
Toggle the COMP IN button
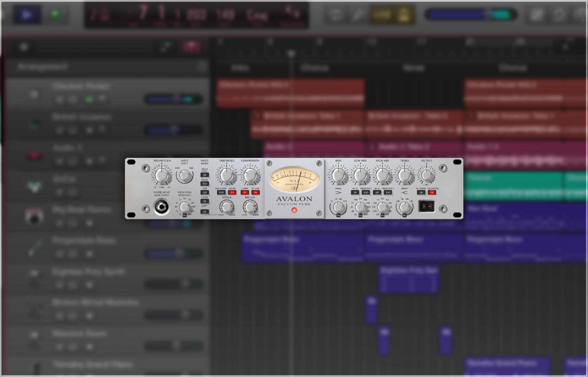(245, 192)
